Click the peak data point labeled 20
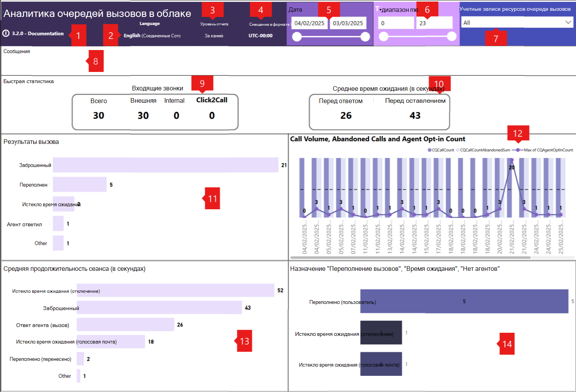This screenshot has height=392, width=576. [x=512, y=160]
